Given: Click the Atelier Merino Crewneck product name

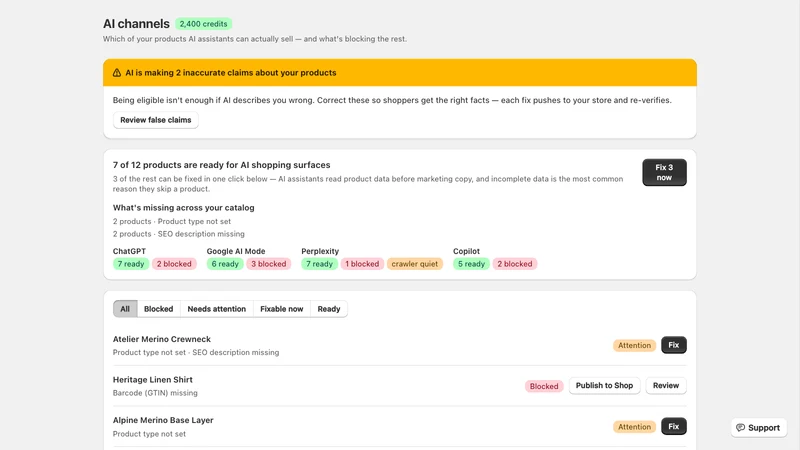Looking at the screenshot, I should click(162, 339).
